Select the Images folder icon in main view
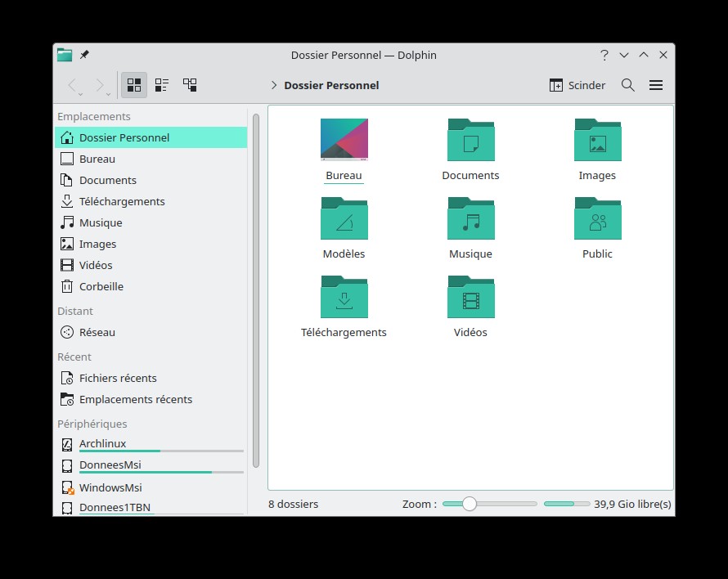The width and height of the screenshot is (728, 579). click(x=598, y=139)
